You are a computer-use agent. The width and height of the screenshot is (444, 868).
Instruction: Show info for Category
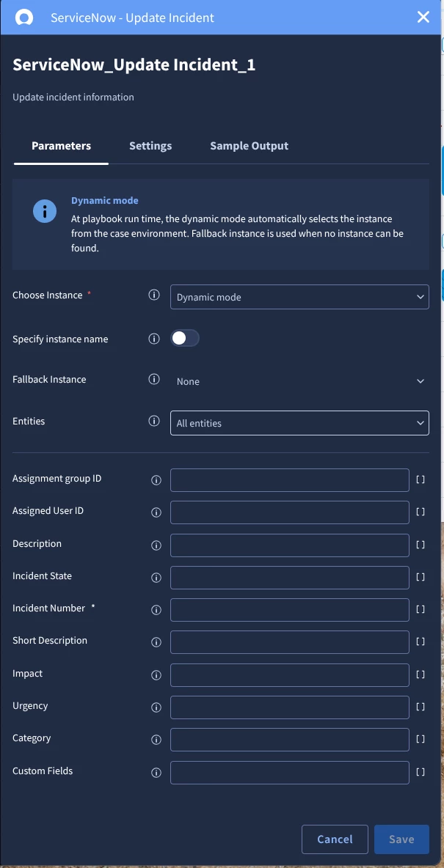coord(156,740)
